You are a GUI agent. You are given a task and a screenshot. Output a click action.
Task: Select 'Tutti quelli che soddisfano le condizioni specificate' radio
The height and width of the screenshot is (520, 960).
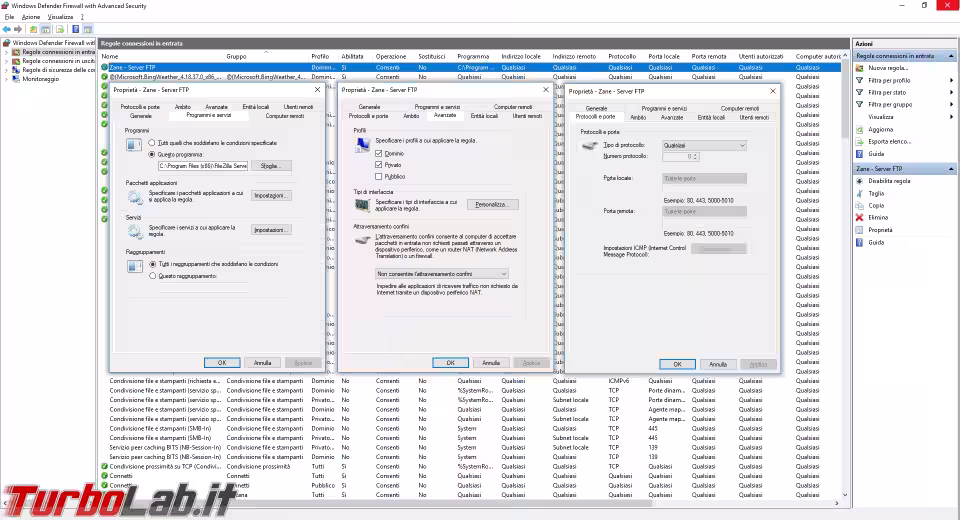(152, 143)
